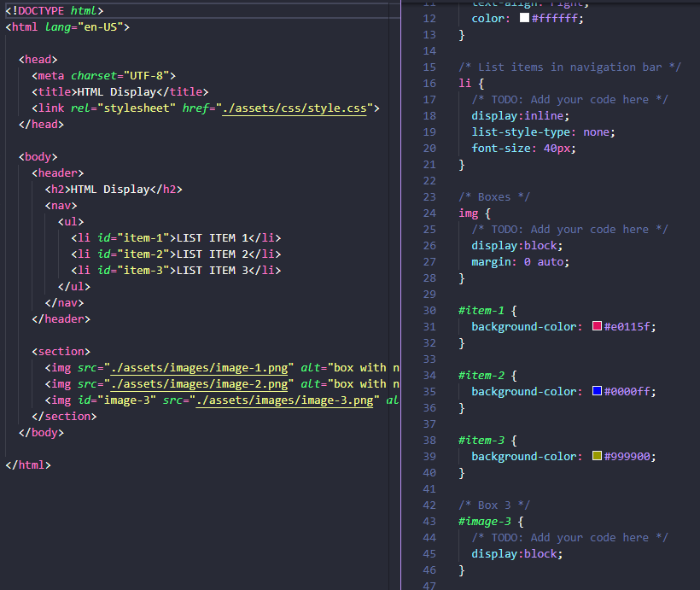The image size is (700, 590).
Task: Click the '#item-1' CSS selector
Action: click(x=481, y=311)
